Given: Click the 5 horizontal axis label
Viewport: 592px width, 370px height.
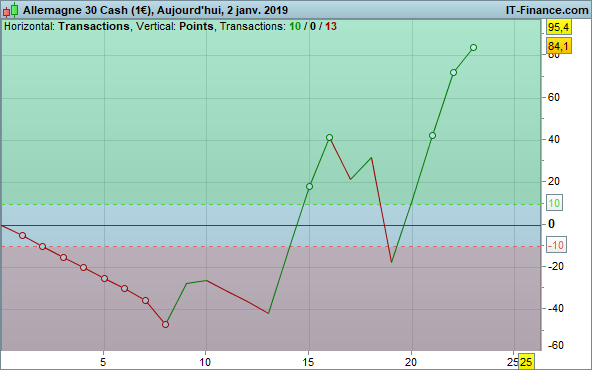Looking at the screenshot, I should (x=103, y=362).
